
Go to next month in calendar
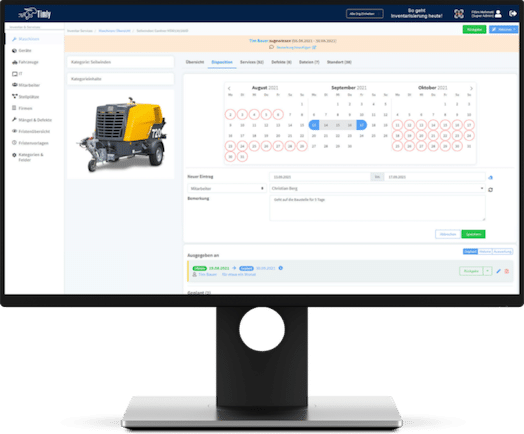click(471, 89)
